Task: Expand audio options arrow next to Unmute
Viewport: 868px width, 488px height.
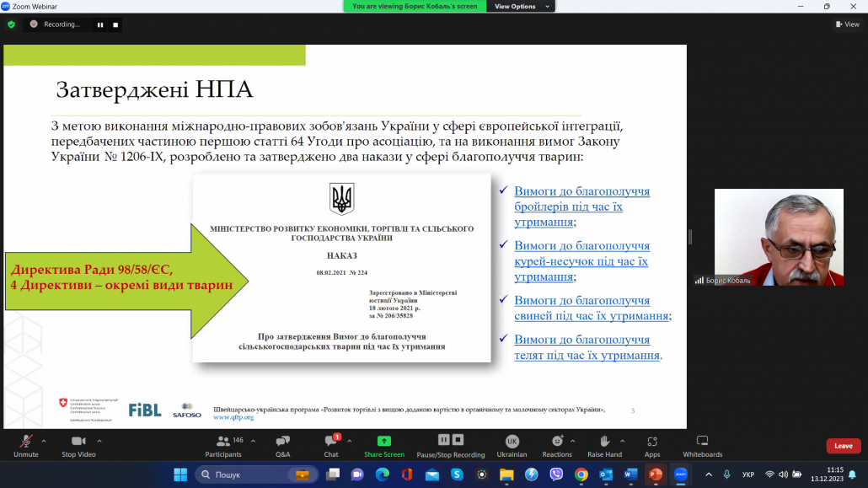Action: (44, 440)
